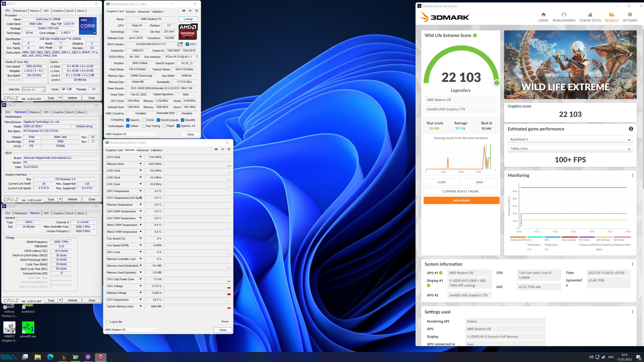The height and width of the screenshot is (362, 644).
Task: Open OPTIONS gear icon in 3DMark
Action: point(630,14)
